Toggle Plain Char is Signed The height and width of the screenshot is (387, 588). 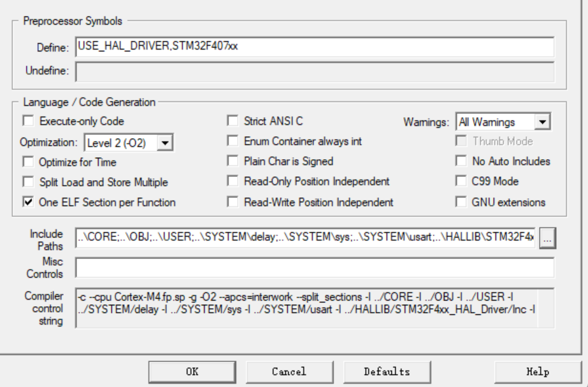point(233,162)
